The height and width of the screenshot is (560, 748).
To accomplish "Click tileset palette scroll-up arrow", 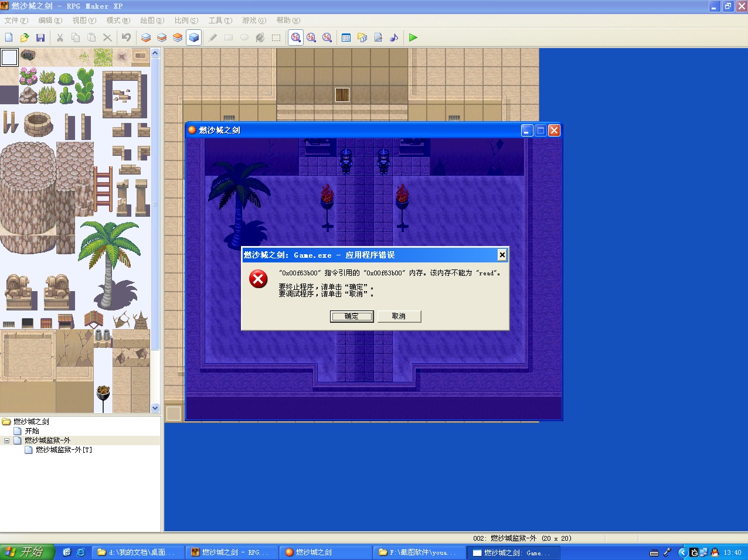I will pyautogui.click(x=155, y=53).
